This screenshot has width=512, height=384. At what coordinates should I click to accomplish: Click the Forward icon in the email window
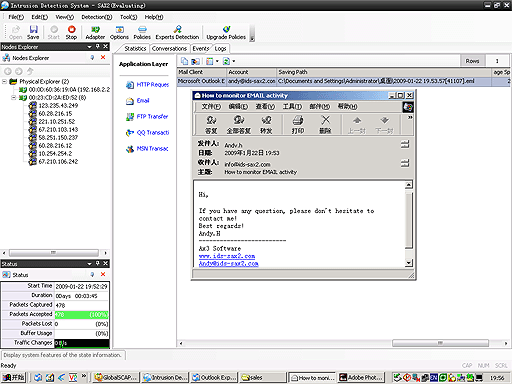(x=266, y=124)
